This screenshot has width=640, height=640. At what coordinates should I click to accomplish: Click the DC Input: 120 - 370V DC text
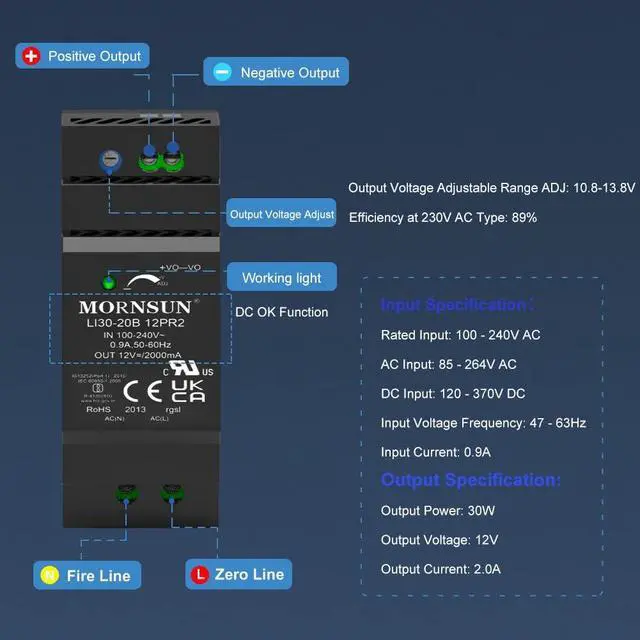[x=453, y=394]
